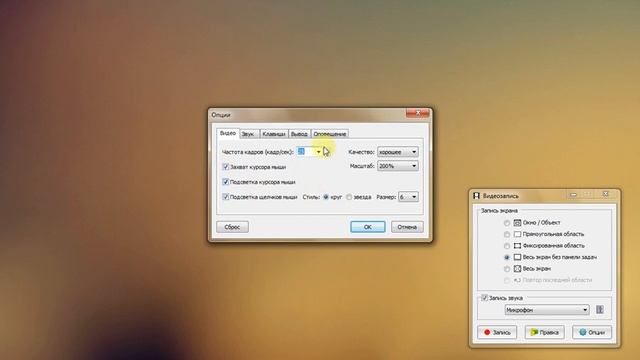Click the Весь экран без панели задач icon

[517, 257]
